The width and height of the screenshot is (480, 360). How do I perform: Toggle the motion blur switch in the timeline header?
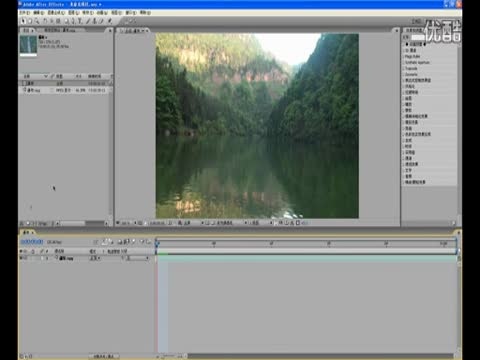pyautogui.click(x=126, y=242)
